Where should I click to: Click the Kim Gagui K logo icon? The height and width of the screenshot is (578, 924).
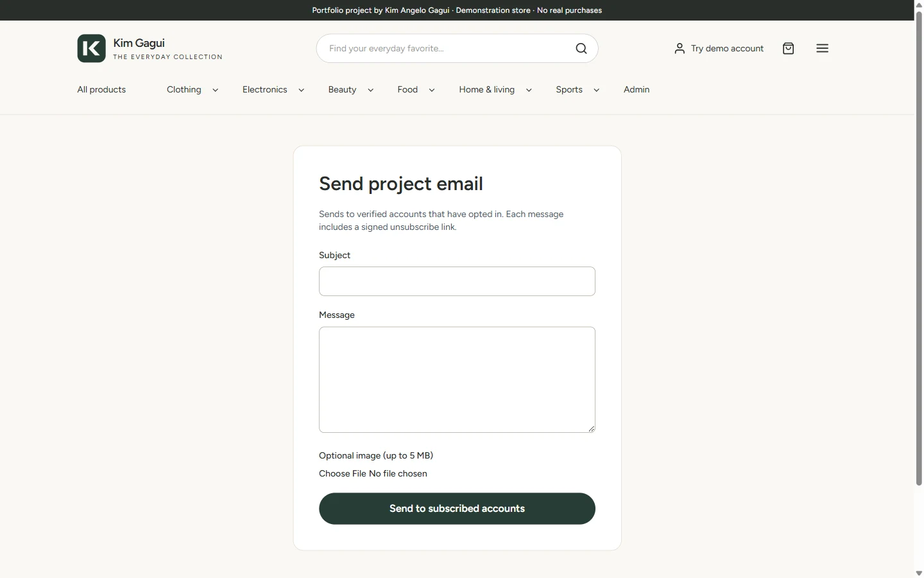point(91,48)
